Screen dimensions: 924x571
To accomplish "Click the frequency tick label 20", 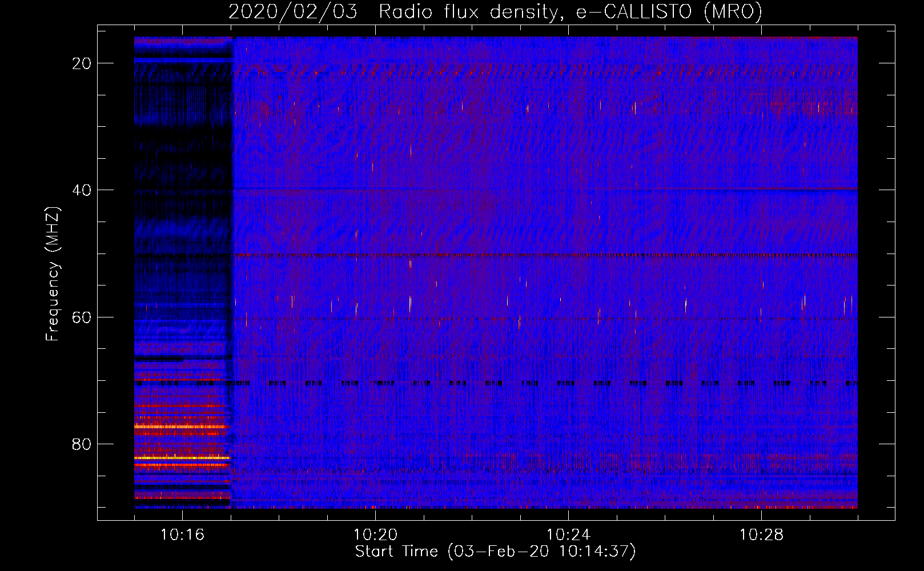I will pyautogui.click(x=82, y=63).
